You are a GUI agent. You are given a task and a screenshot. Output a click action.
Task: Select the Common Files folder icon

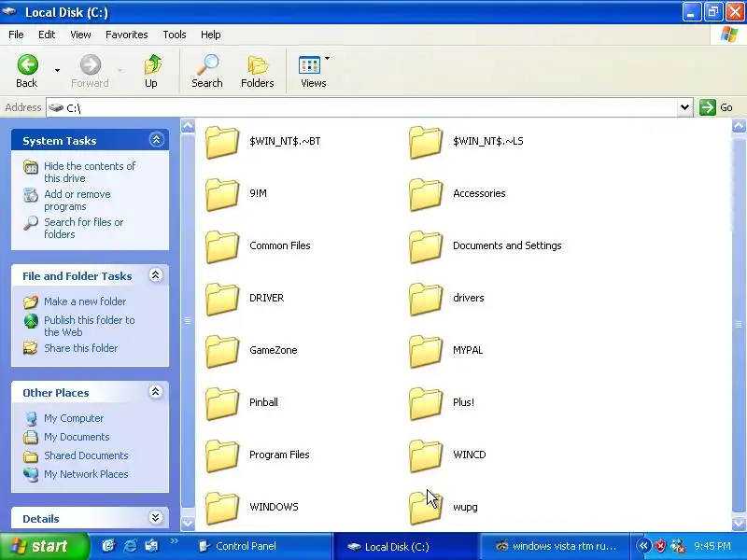[x=222, y=246]
